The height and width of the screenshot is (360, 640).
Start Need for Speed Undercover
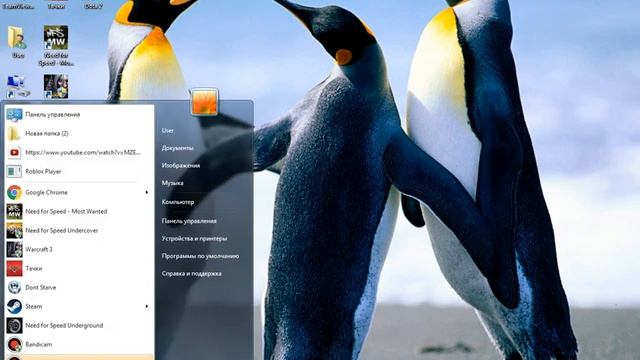pyautogui.click(x=79, y=231)
